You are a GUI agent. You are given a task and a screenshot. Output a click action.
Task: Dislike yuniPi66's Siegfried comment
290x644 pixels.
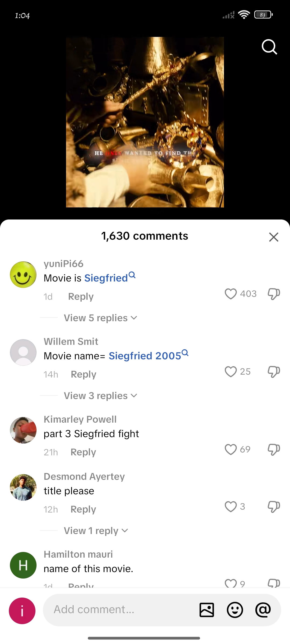click(274, 294)
